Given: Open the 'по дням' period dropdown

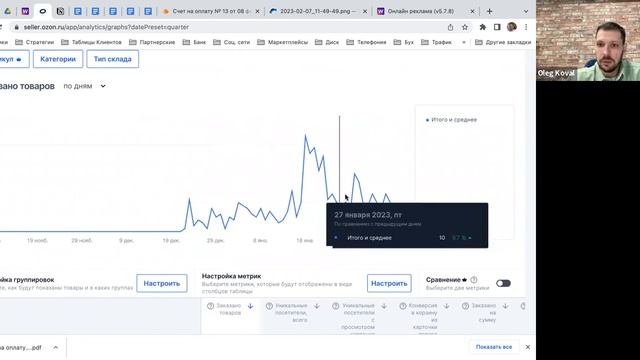Looking at the screenshot, I should pyautogui.click(x=84, y=86).
